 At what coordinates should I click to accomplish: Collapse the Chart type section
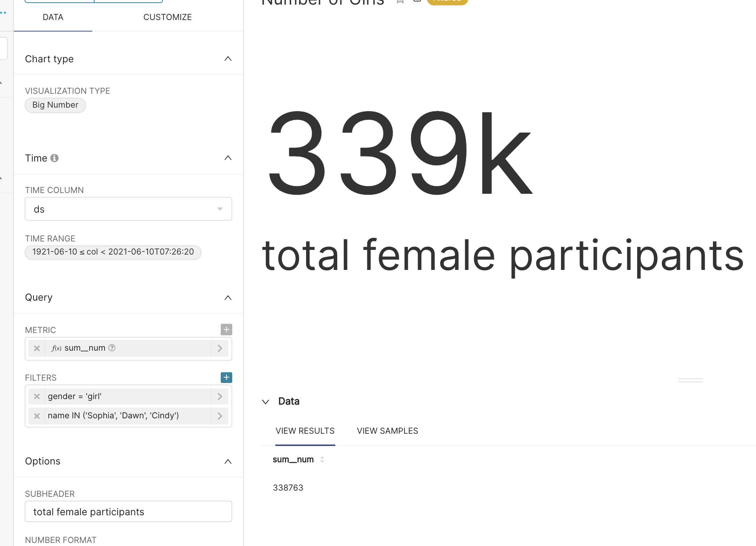228,59
